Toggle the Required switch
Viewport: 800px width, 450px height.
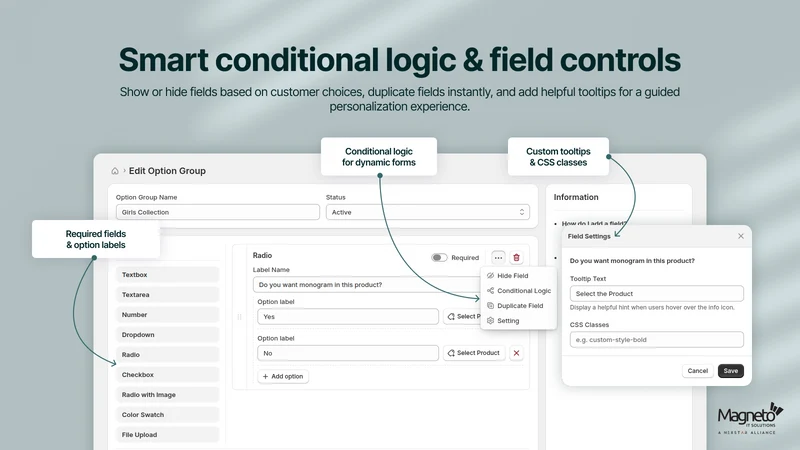point(439,258)
